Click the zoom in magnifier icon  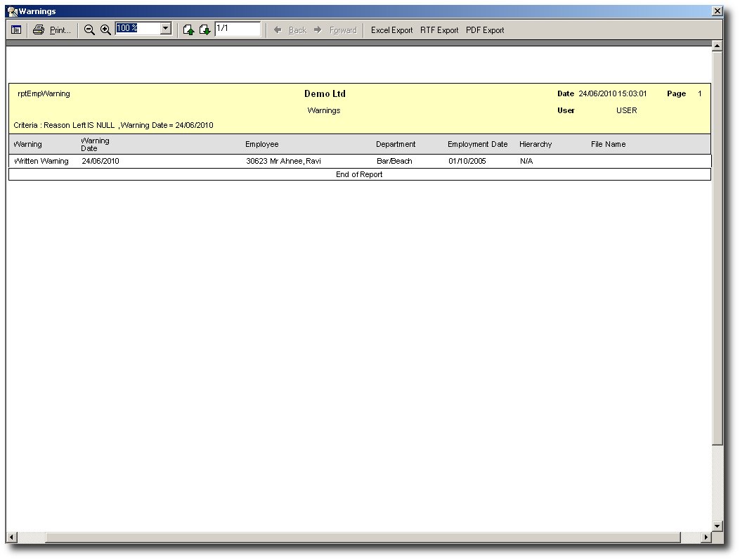click(x=105, y=30)
